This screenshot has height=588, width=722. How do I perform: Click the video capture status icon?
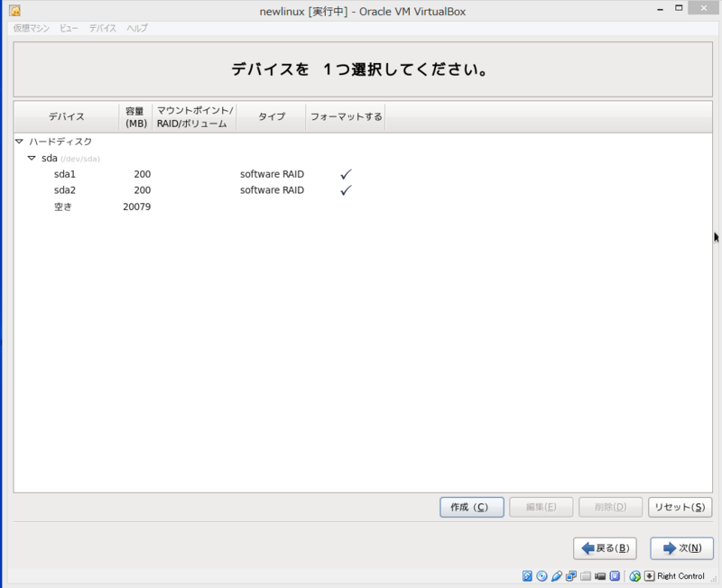click(x=600, y=576)
